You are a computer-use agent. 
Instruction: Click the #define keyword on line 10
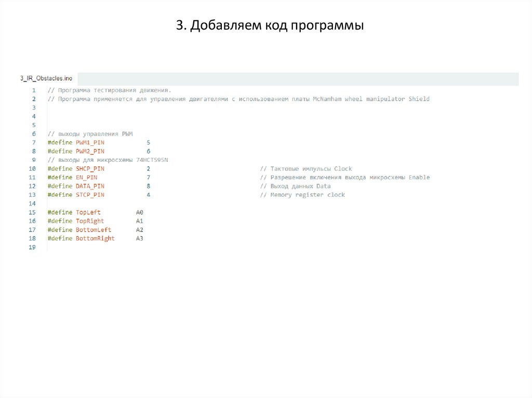pos(60,169)
